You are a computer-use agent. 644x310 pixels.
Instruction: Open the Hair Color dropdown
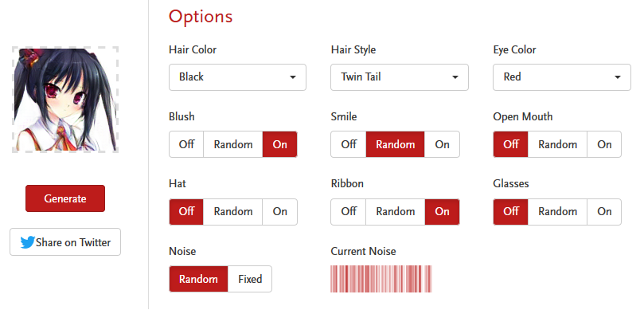click(x=237, y=77)
